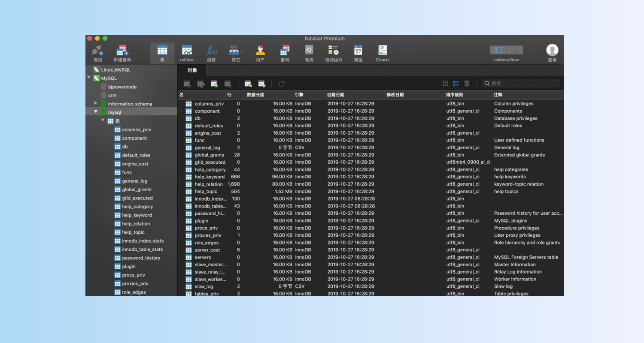The height and width of the screenshot is (343, 644).
Task: Sort by the 数据长度 column header
Action: pyautogui.click(x=269, y=95)
